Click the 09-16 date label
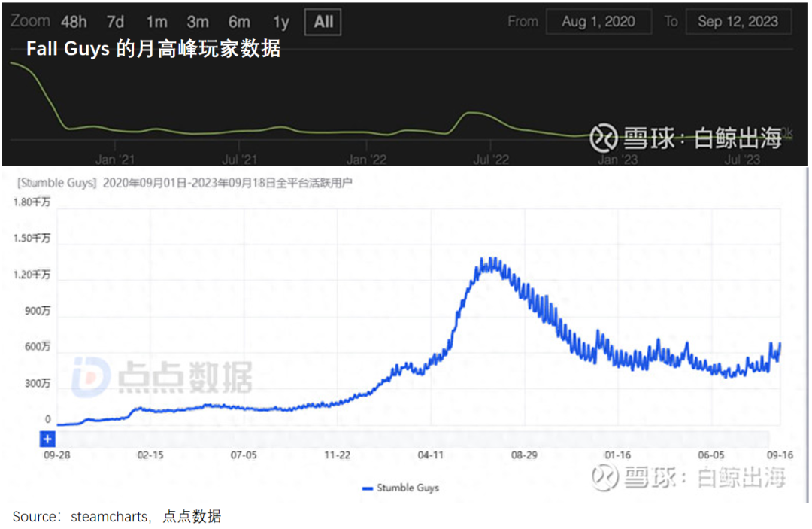Image resolution: width=812 pixels, height=529 pixels. click(x=780, y=455)
